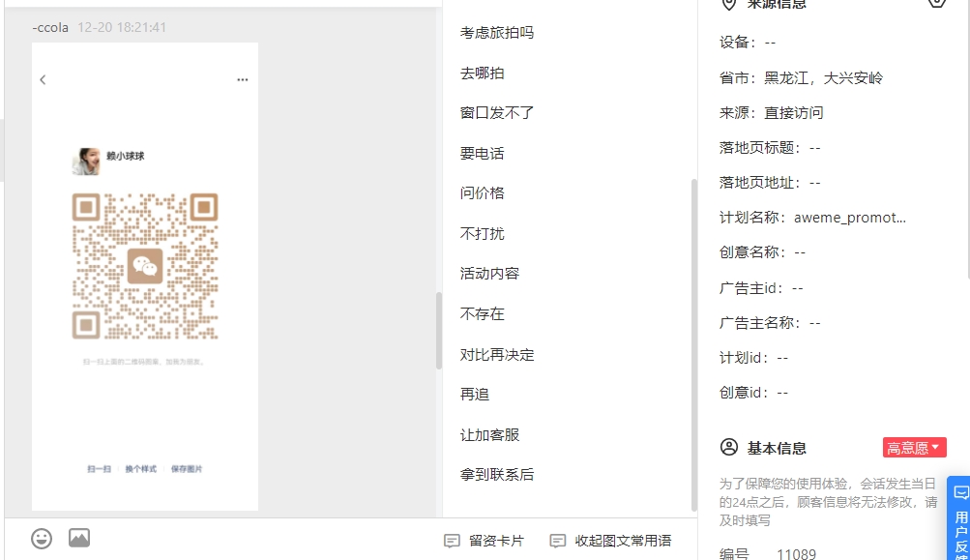The image size is (970, 560).
Task: Click the user icon beside 基本信息
Action: point(729,447)
